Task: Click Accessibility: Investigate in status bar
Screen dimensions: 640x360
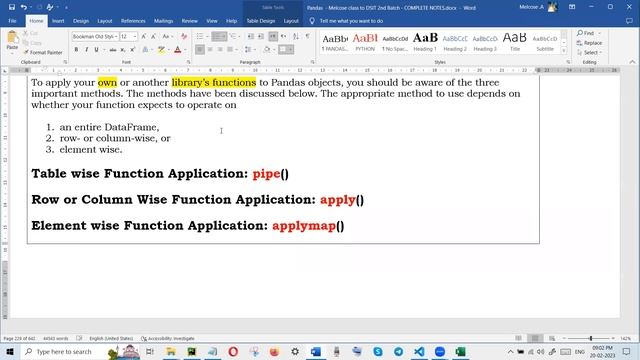Action: pyautogui.click(x=168, y=338)
